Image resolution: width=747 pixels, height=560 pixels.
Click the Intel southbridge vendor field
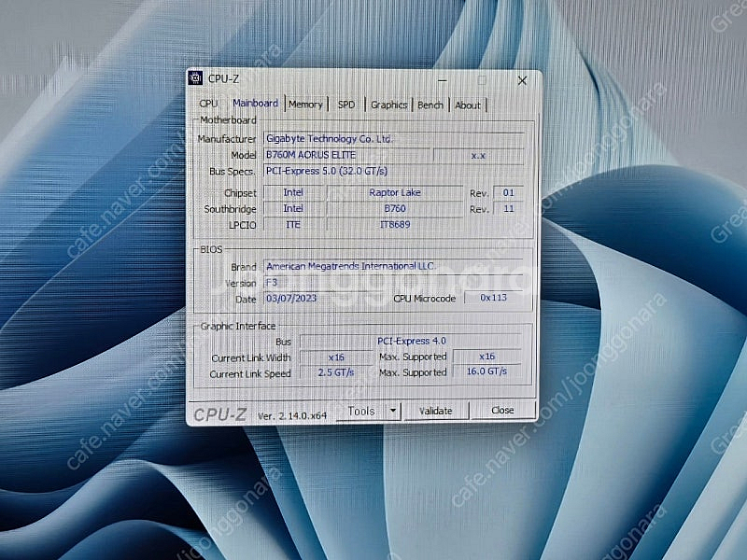tap(293, 208)
